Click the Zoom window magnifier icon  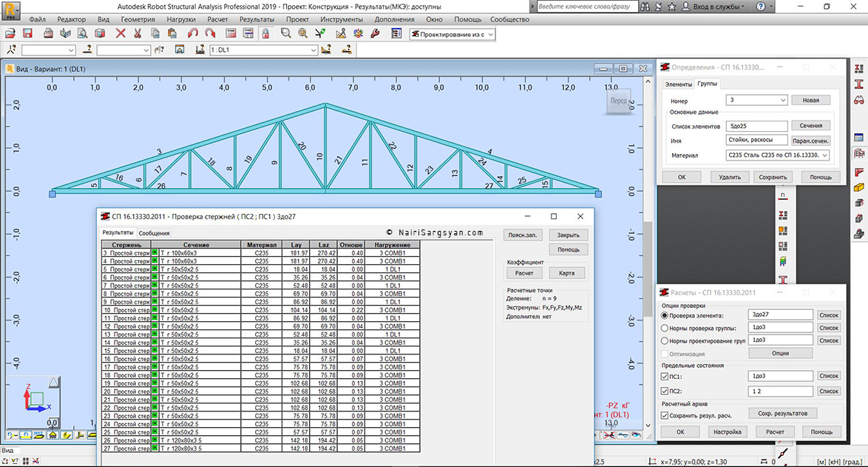click(285, 34)
